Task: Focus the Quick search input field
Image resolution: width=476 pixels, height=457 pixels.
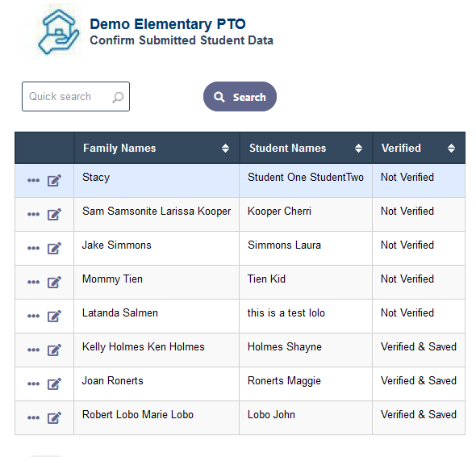Action: pyautogui.click(x=76, y=97)
